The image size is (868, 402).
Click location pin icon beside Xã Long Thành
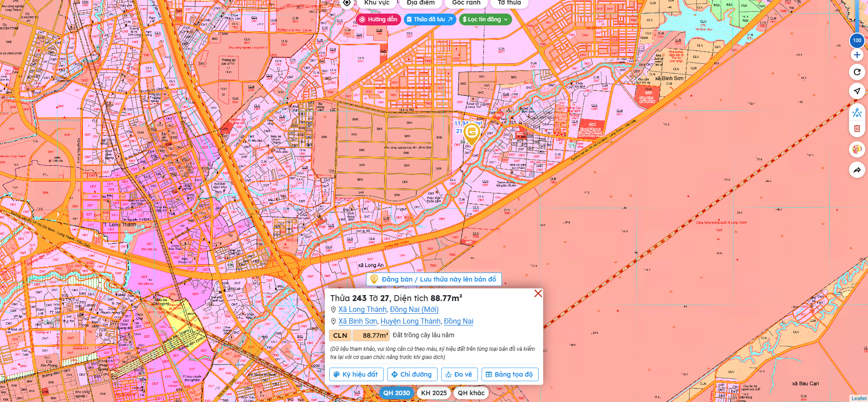point(333,310)
